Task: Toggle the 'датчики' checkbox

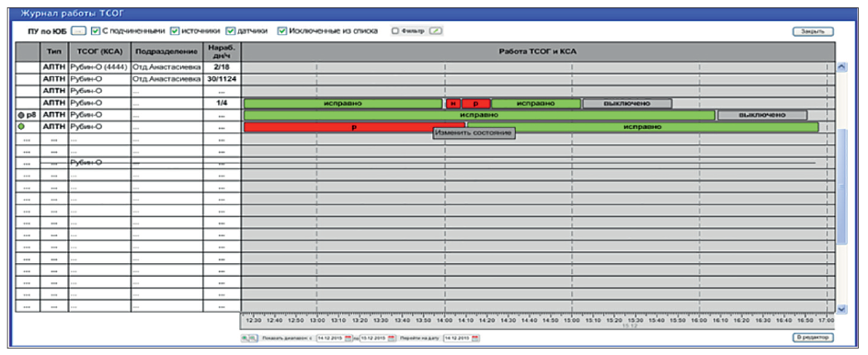Action: (231, 31)
